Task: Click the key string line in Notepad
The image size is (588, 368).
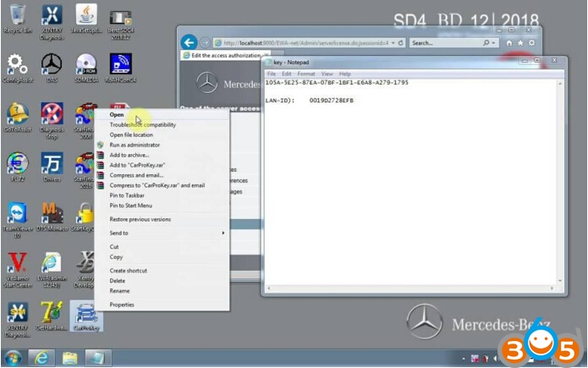Action: 337,83
